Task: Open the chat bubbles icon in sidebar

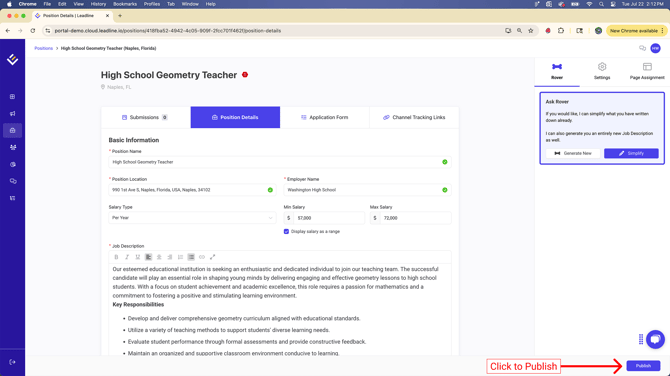Action: tap(12, 181)
